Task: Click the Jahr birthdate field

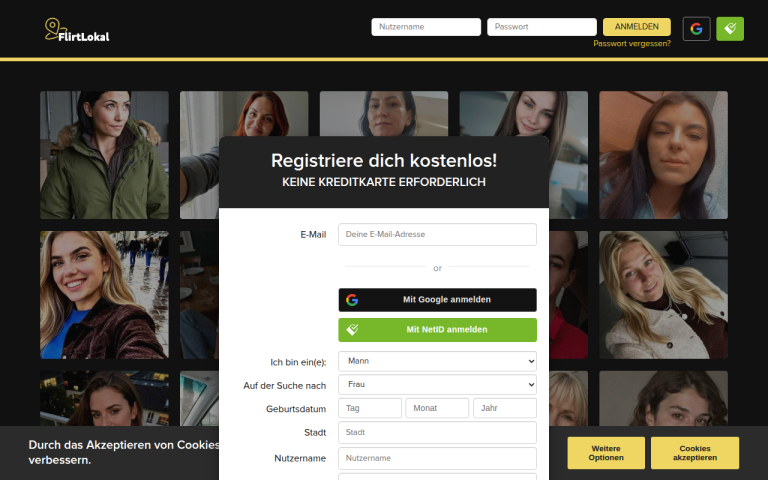Action: tap(504, 408)
